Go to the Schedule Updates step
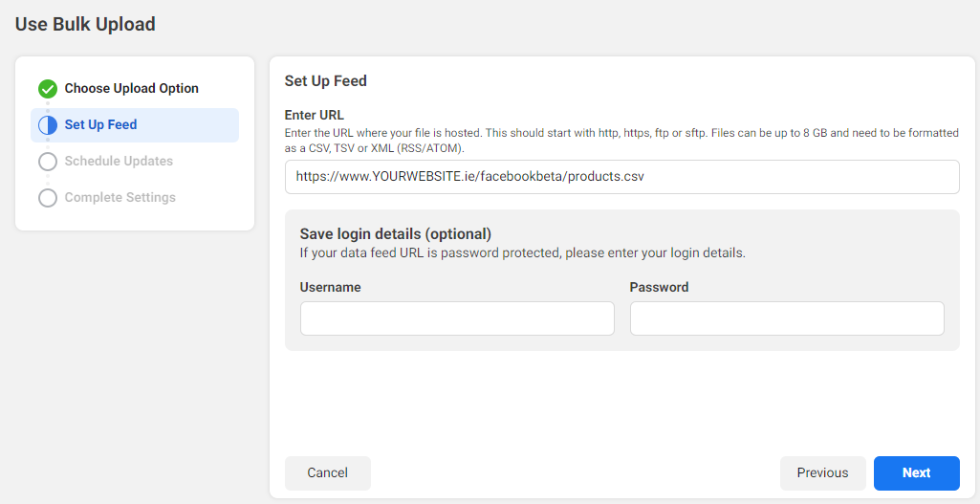This screenshot has height=504, width=980. (x=119, y=162)
